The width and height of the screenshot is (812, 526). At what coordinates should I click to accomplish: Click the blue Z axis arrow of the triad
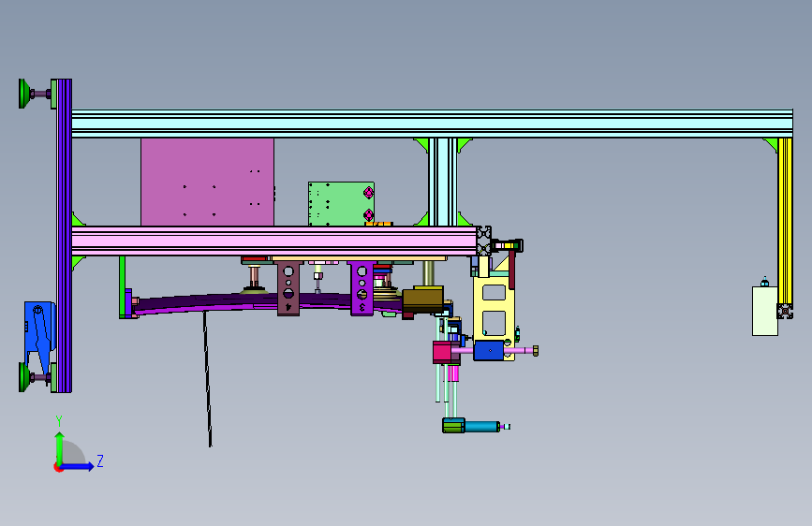78,466
